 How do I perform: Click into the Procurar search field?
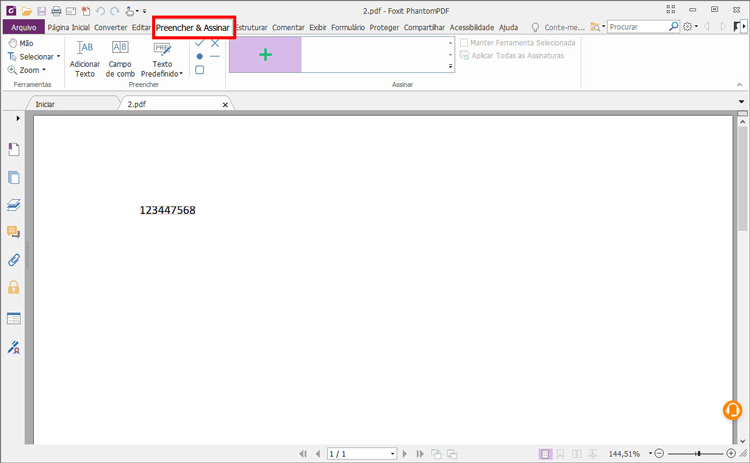[x=638, y=27]
